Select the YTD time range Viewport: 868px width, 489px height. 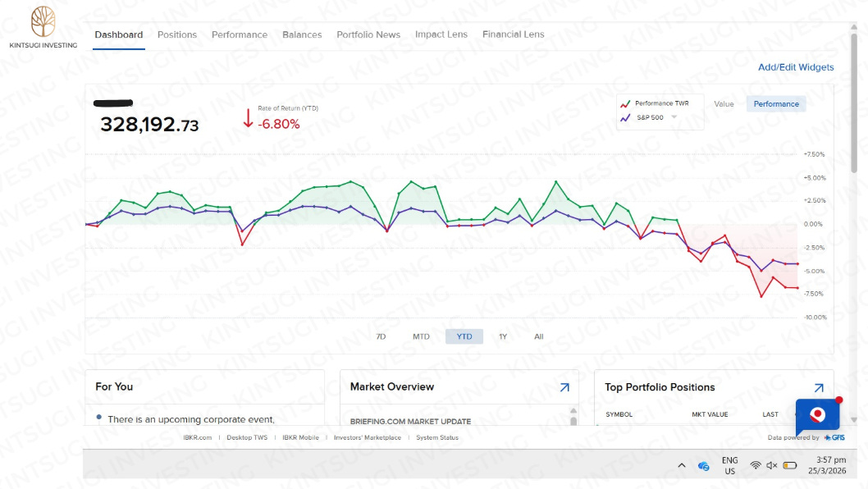[x=464, y=336]
